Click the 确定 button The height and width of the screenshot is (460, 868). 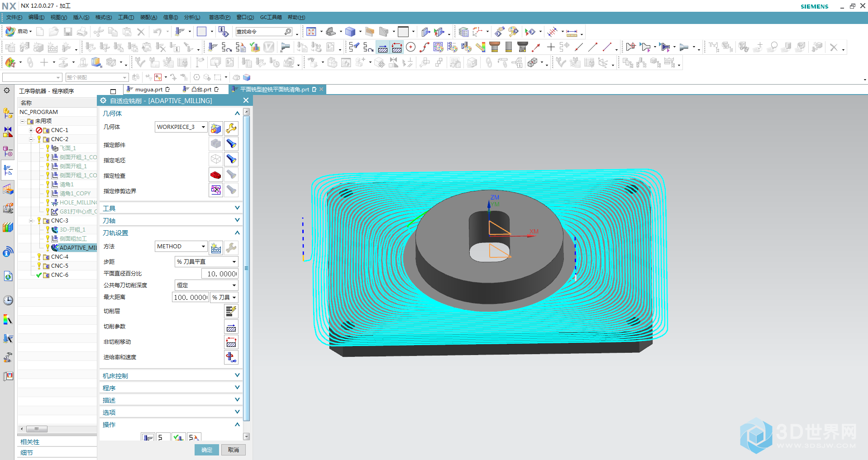pyautogui.click(x=207, y=450)
